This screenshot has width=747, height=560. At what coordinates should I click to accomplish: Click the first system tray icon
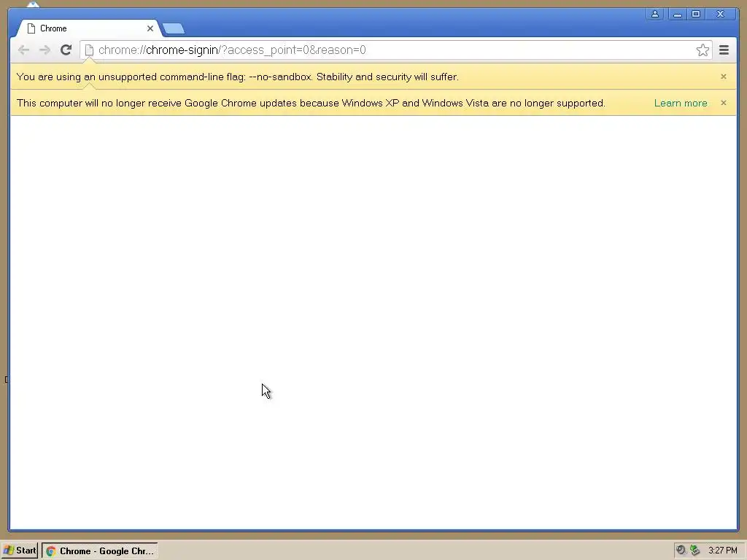coord(681,551)
